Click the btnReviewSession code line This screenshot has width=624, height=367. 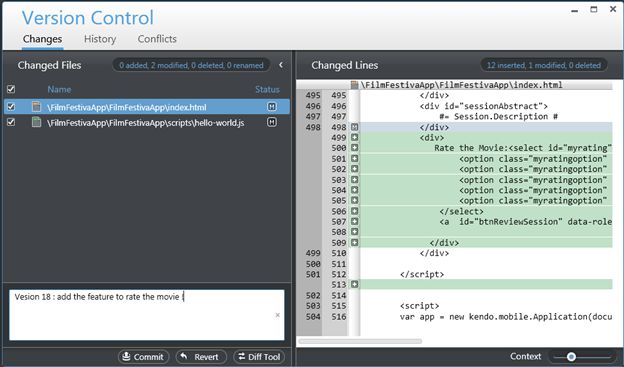[526, 221]
